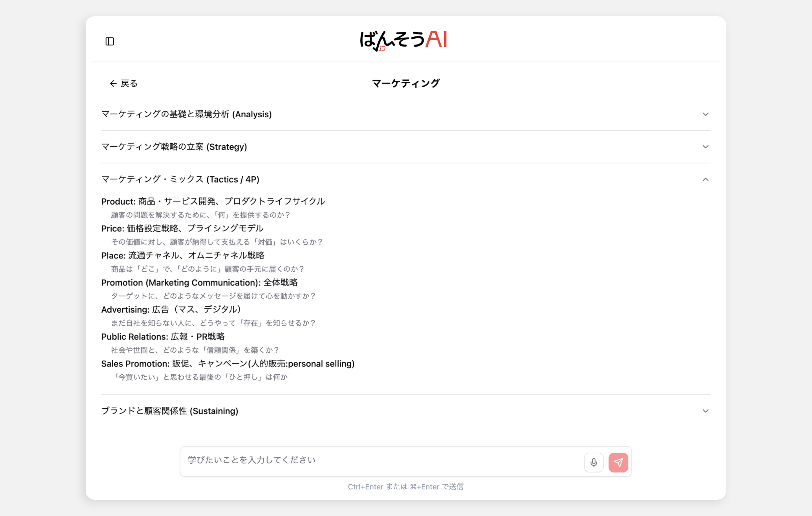This screenshot has height=516, width=812.
Task: Open マーケティング戦略の立案 (Strategy) heading
Action: (174, 147)
